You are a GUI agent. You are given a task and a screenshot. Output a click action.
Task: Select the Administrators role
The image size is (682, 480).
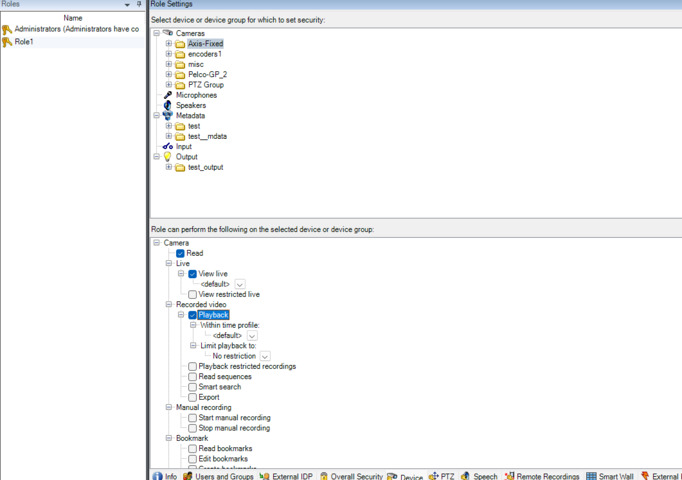click(75, 29)
